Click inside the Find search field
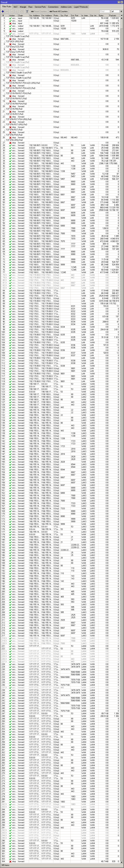Screen dimensions: 124x868 (x=104, y=11)
